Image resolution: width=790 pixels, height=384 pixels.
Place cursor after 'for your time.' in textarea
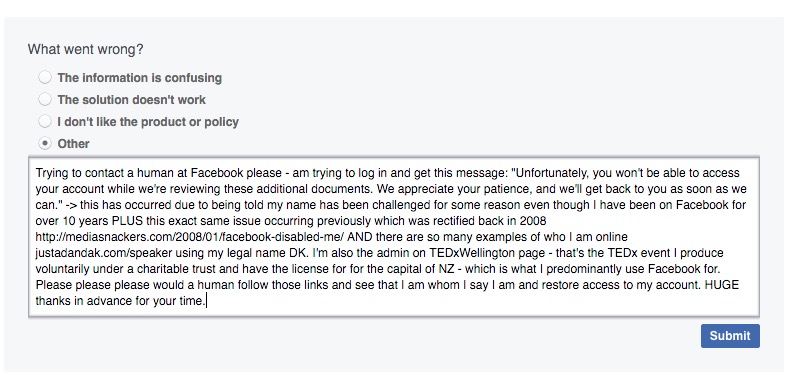207,301
